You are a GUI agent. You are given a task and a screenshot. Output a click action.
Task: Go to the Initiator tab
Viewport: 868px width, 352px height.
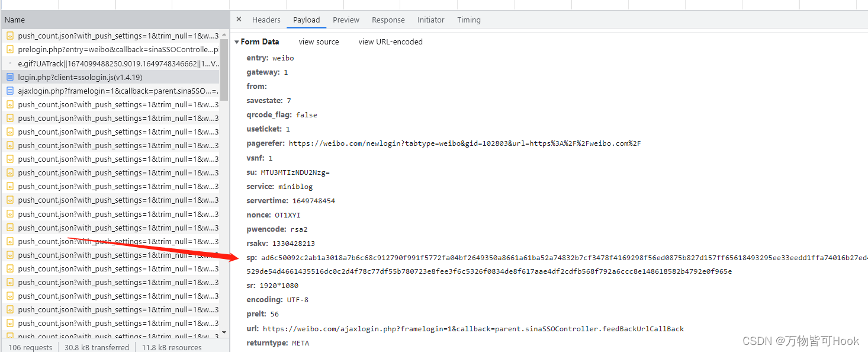(431, 20)
